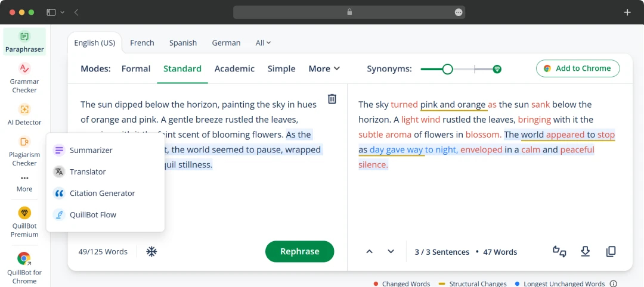Copy the paraphrased text icon
This screenshot has height=287, width=644.
coord(611,251)
